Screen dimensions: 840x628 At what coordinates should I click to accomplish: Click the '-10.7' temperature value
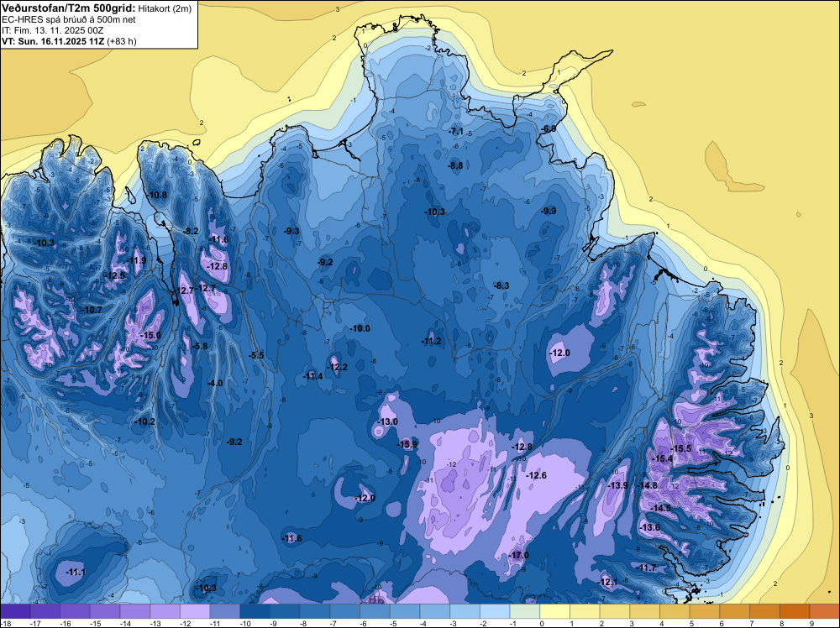91,310
